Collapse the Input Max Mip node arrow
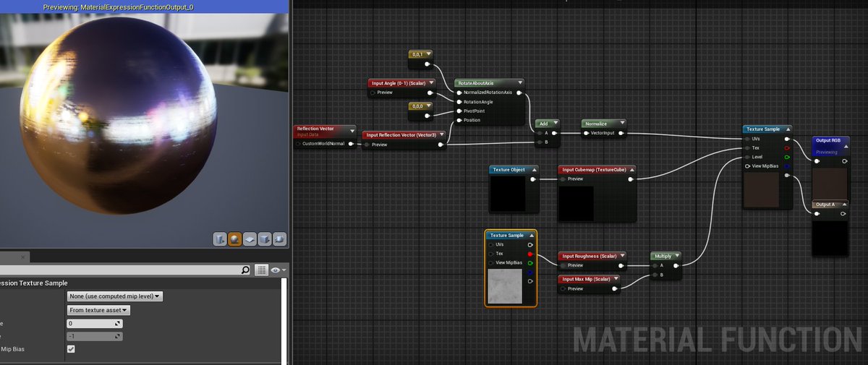868x365 pixels. coord(616,279)
